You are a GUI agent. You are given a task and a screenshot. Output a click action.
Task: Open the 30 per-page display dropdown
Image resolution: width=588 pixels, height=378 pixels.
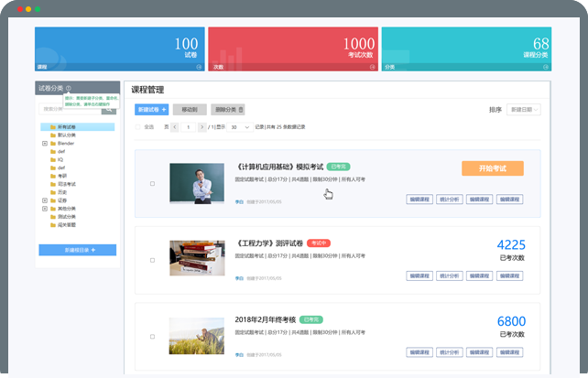[239, 126]
